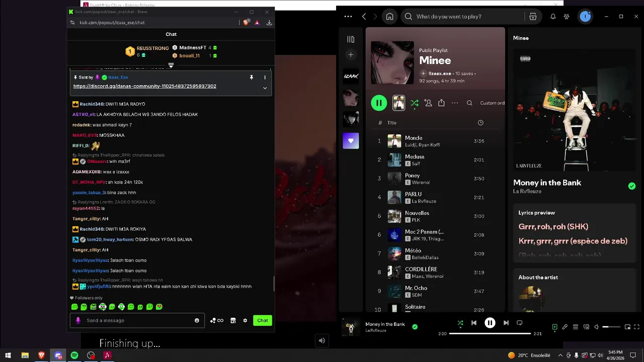
Task: Invite collaborators to Minee playlist
Action: [428, 103]
